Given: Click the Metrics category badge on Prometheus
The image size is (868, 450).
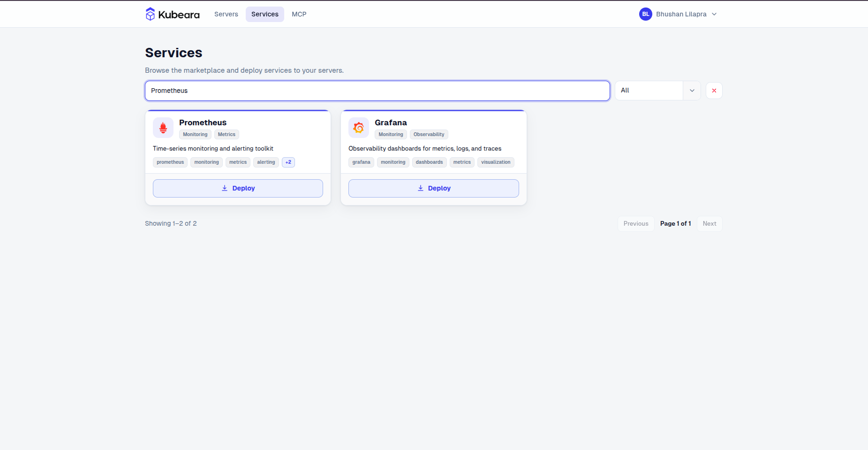Looking at the screenshot, I should (x=226, y=135).
